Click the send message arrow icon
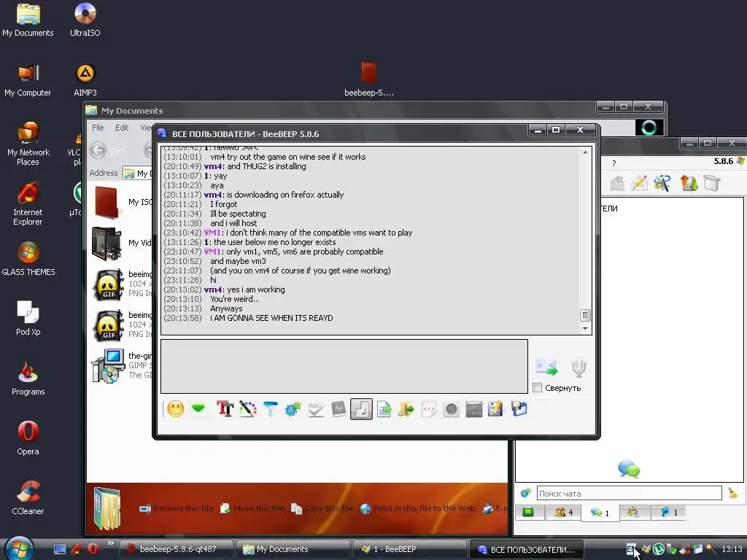 click(x=546, y=367)
